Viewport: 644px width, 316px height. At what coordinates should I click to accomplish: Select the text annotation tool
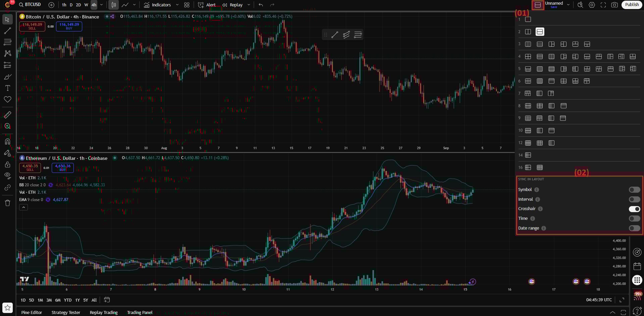click(x=7, y=88)
